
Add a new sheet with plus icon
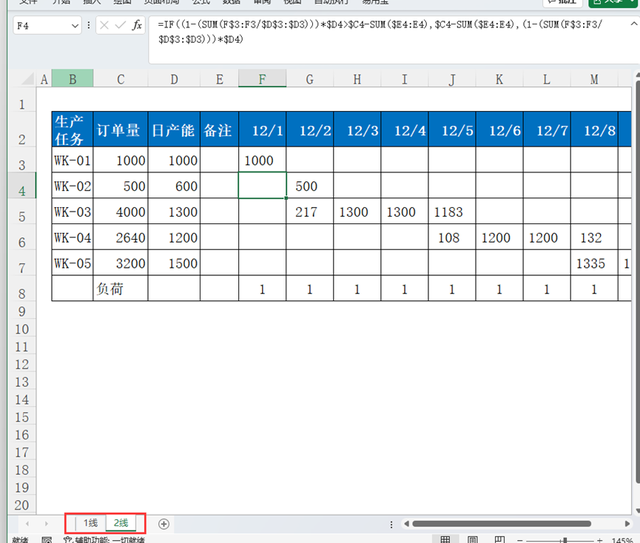[x=164, y=524]
